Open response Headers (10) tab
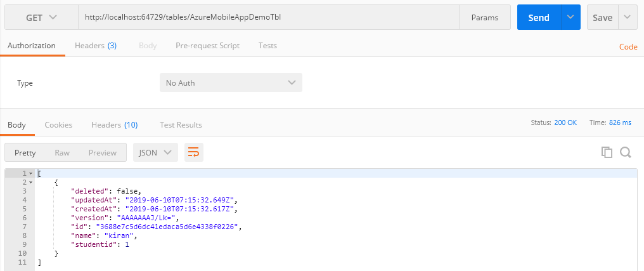 [x=114, y=125]
